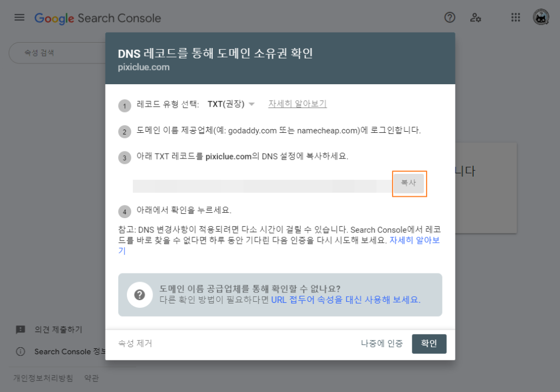Open the Google apps grid
The width and height of the screenshot is (560, 392).
515,17
